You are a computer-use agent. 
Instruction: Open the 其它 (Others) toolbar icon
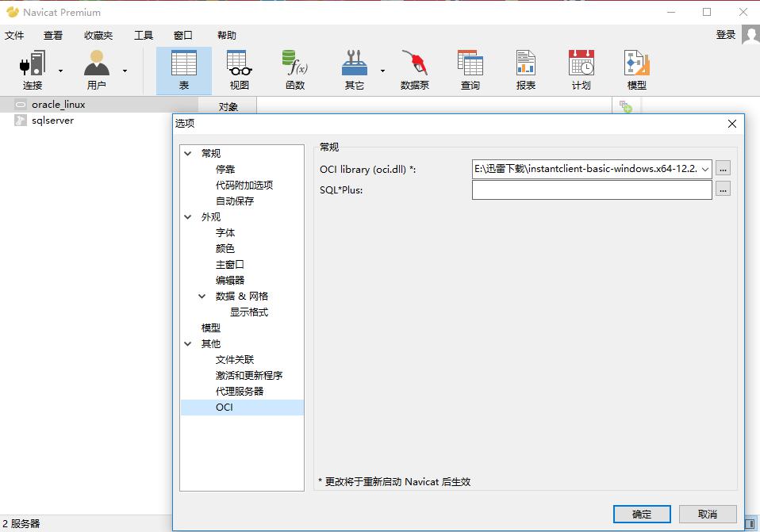(x=355, y=71)
